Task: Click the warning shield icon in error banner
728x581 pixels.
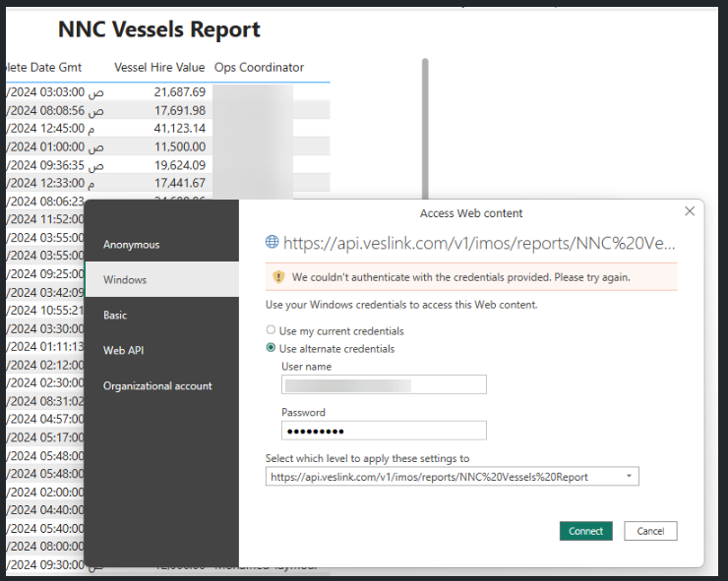Action: coord(278,277)
